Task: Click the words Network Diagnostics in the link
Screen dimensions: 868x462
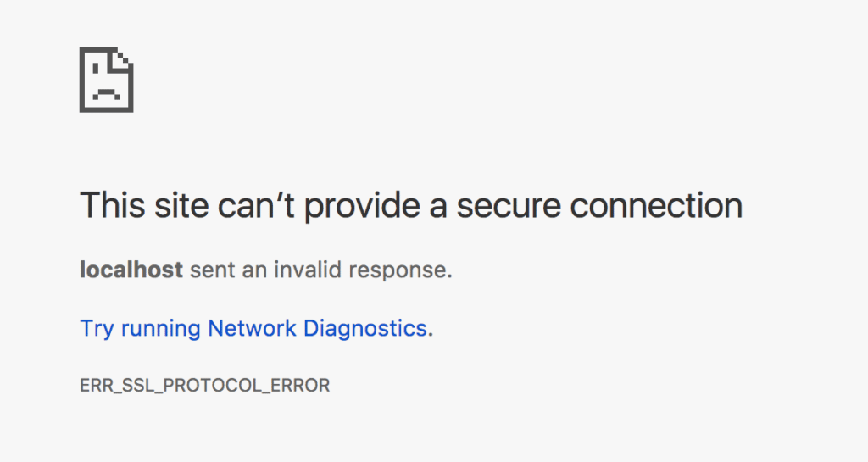Action: [x=316, y=328]
